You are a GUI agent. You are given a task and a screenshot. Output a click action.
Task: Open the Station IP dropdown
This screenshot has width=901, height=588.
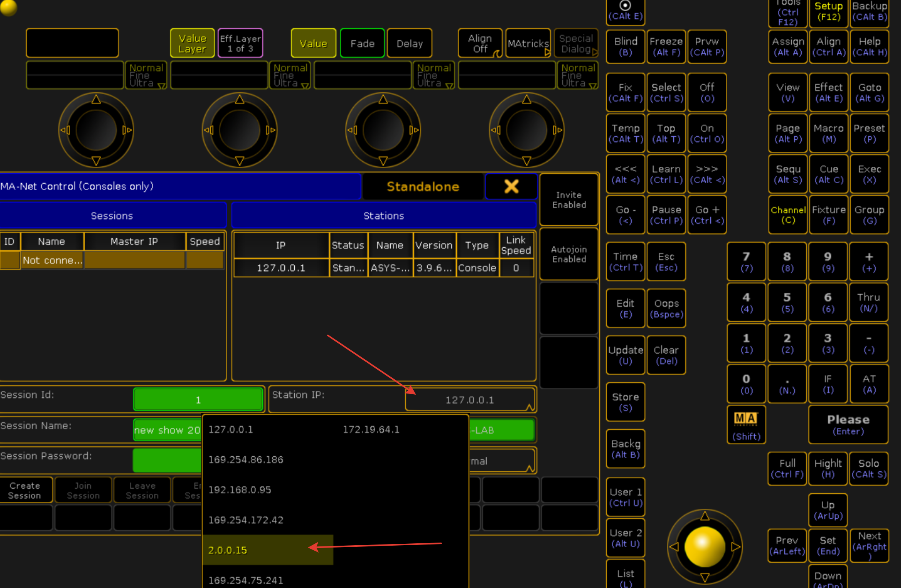[470, 400]
